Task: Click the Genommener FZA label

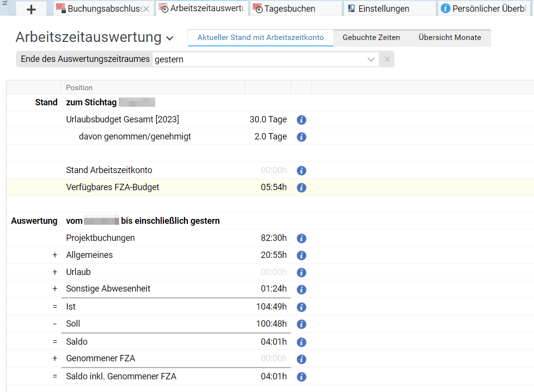Action: pos(101,358)
